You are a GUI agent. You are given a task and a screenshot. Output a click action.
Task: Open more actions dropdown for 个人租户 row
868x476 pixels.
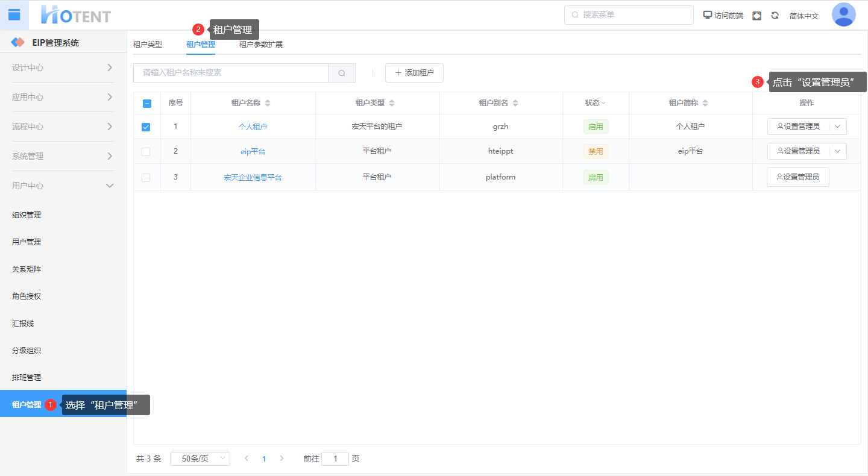coord(838,127)
